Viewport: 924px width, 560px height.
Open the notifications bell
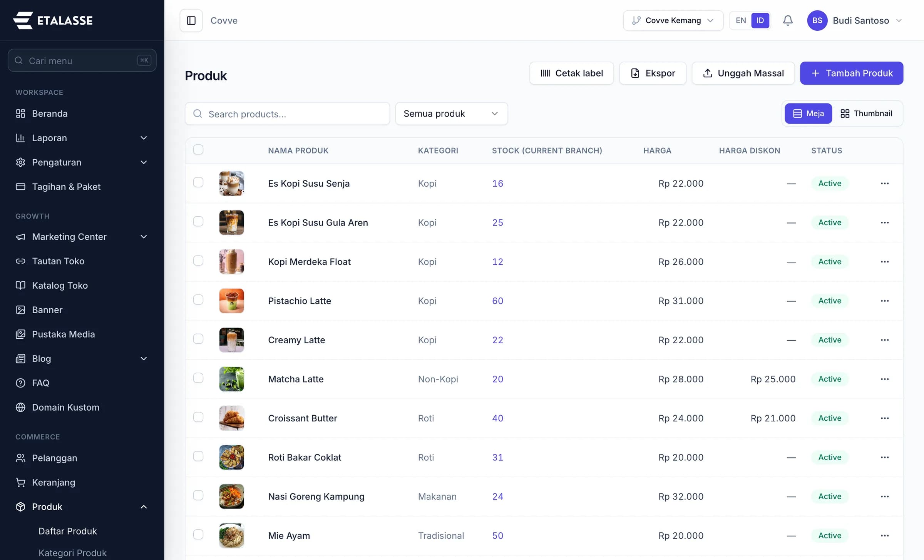point(788,20)
